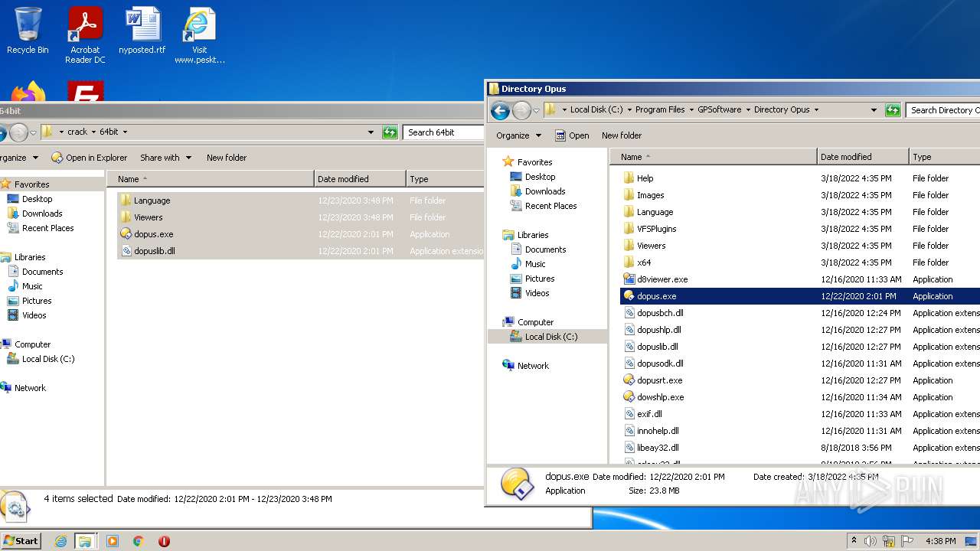Select Pictures library in Directory Opus window
The height and width of the screenshot is (551, 980).
540,279
